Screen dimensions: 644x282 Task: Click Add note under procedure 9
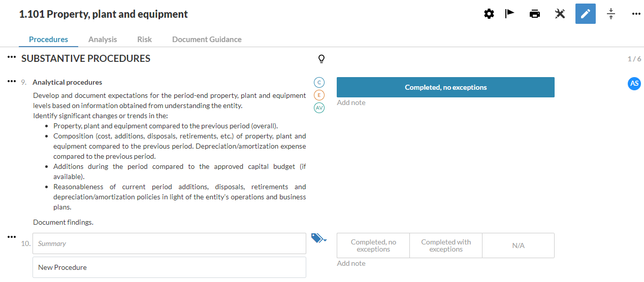tap(351, 103)
